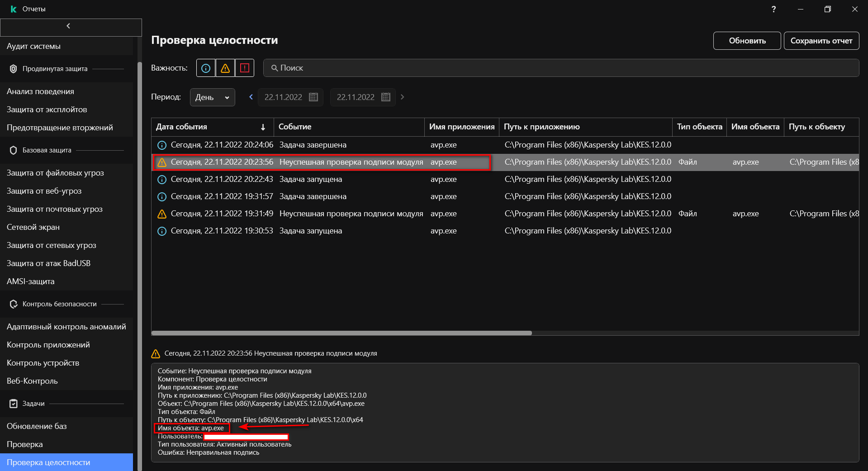Click the info icon on the 19:31:57 row
The height and width of the screenshot is (471, 868).
click(162, 197)
